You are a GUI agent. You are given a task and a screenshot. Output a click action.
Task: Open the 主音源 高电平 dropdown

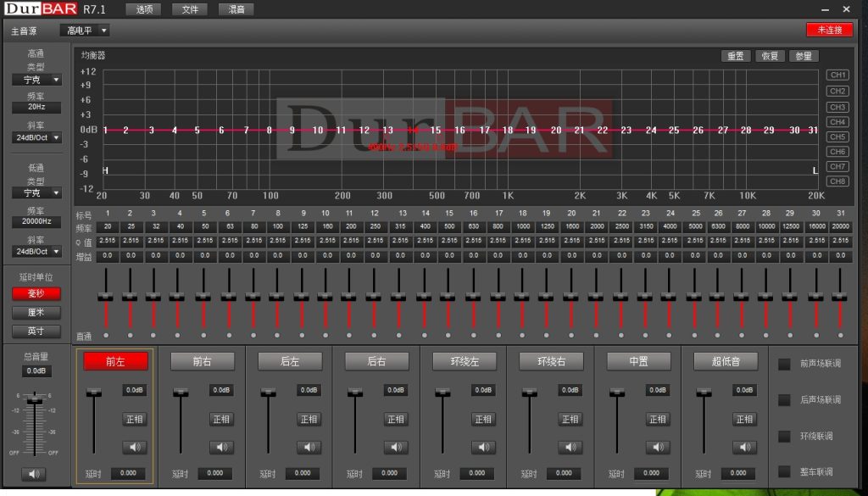85,31
